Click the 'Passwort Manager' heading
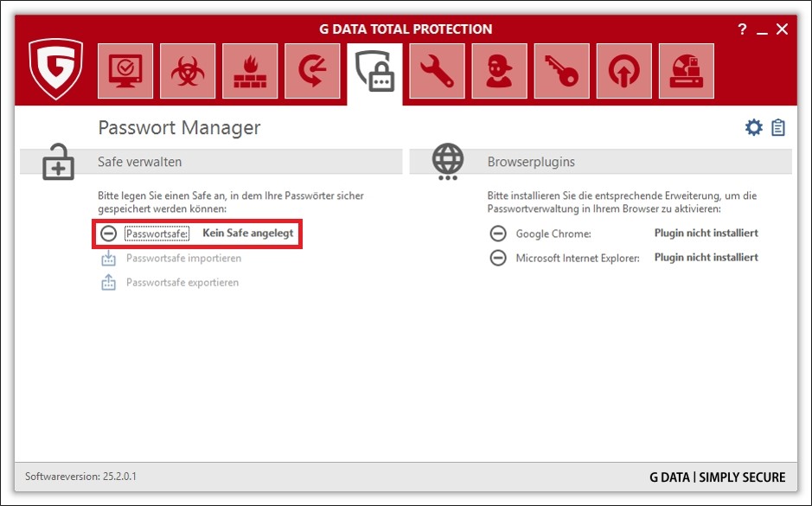Image resolution: width=812 pixels, height=506 pixels. pos(179,127)
